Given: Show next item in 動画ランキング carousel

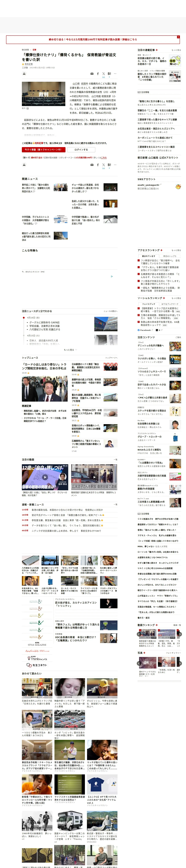Looking at the screenshot, I should (180, 634).
